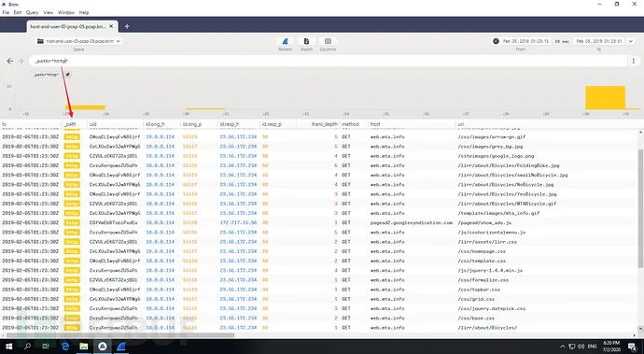Screen dimensions: 644x354
Task: Click the search query input field
Action: (328, 61)
